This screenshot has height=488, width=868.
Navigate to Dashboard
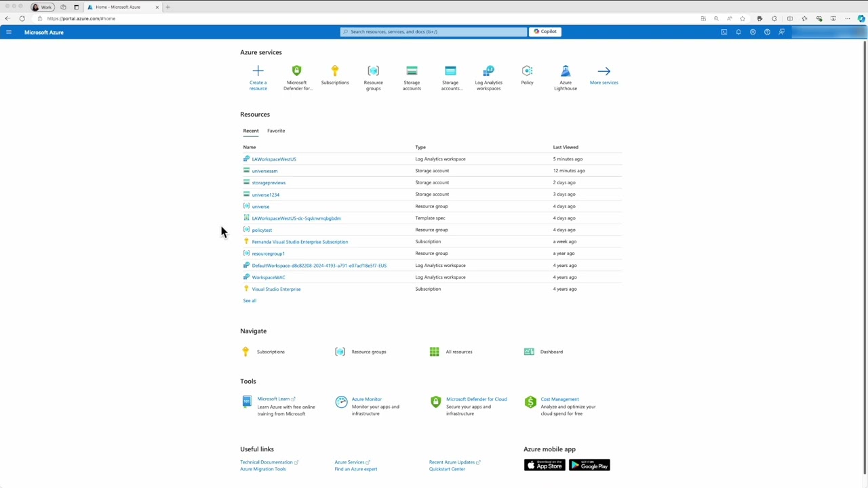pyautogui.click(x=551, y=352)
